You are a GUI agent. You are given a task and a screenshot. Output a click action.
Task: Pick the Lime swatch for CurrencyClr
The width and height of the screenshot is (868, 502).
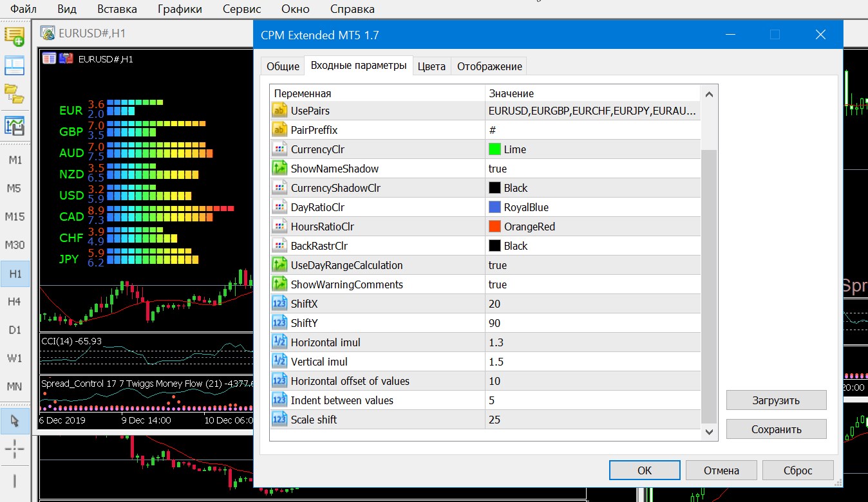495,149
